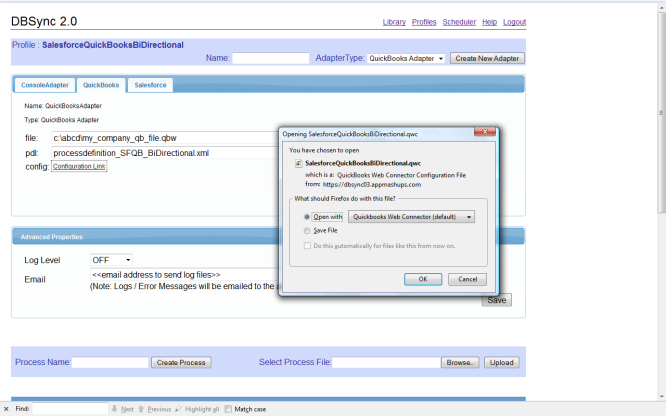Click the Highlight all highlighter icon
Viewport: 666px width, 416px height.
pyautogui.click(x=178, y=409)
